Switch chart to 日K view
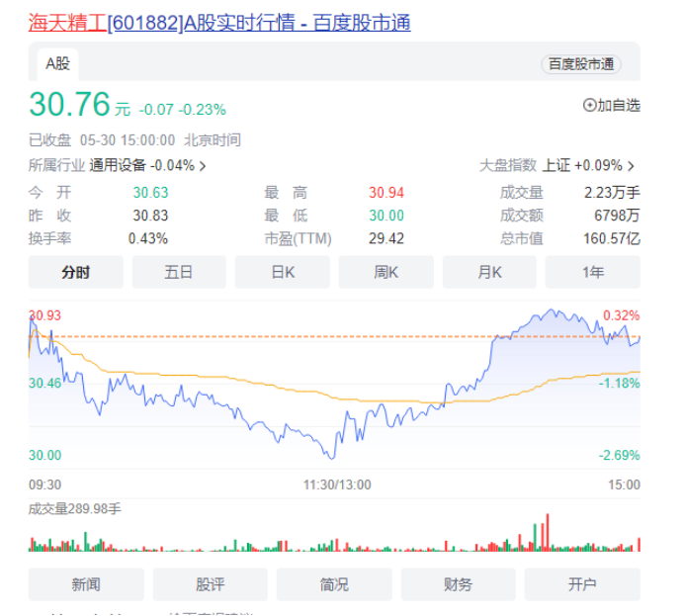This screenshot has height=616, width=684. (x=283, y=272)
